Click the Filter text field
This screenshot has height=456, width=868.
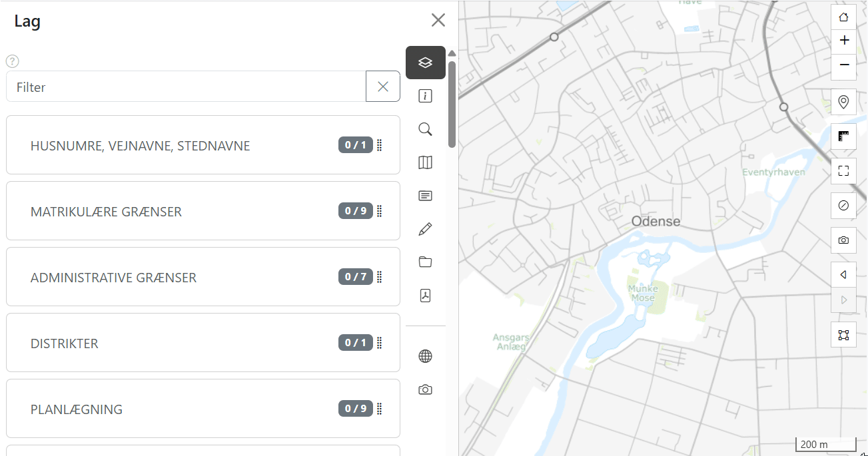pyautogui.click(x=187, y=87)
